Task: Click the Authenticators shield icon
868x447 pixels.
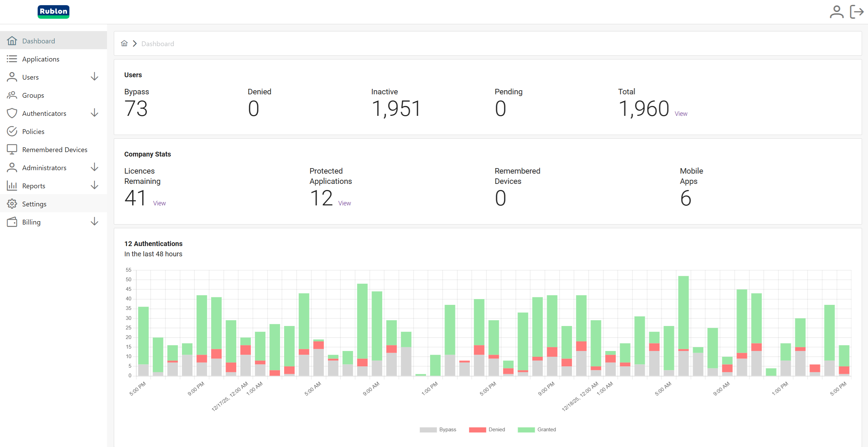Action: (x=12, y=113)
